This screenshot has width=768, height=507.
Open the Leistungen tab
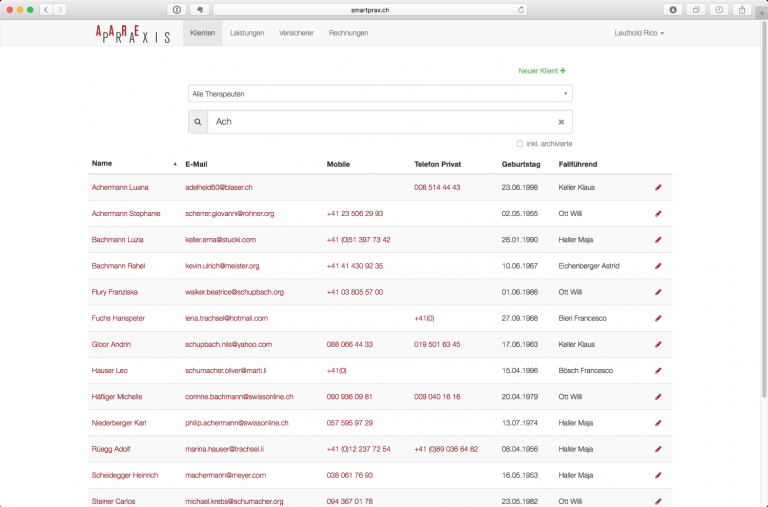point(247,33)
